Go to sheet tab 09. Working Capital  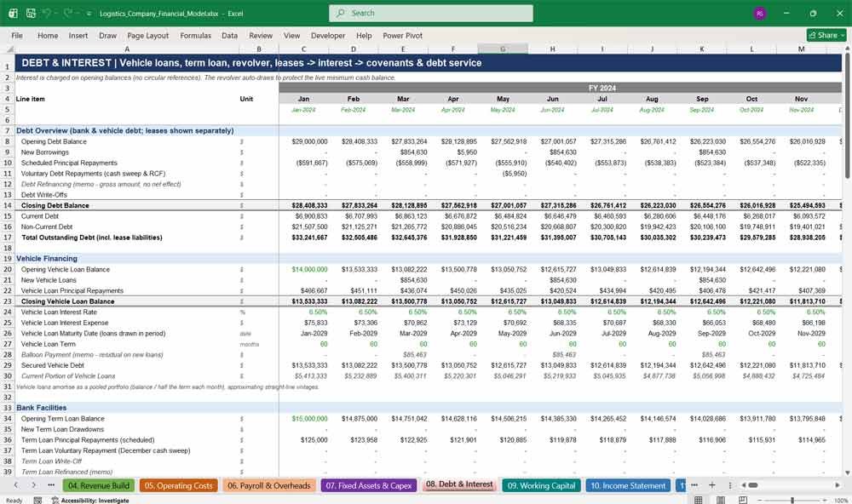(x=541, y=485)
